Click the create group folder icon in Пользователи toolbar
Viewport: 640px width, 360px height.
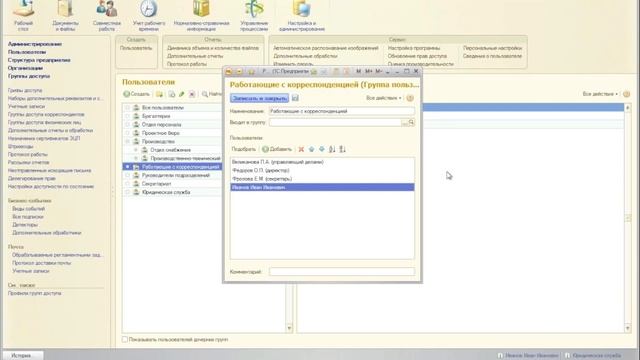click(x=159, y=94)
